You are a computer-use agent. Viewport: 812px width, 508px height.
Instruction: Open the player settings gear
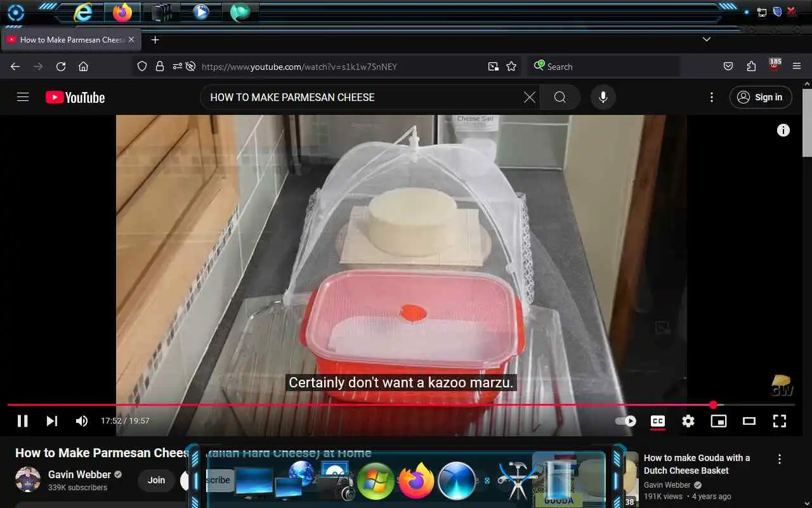pyautogui.click(x=688, y=421)
